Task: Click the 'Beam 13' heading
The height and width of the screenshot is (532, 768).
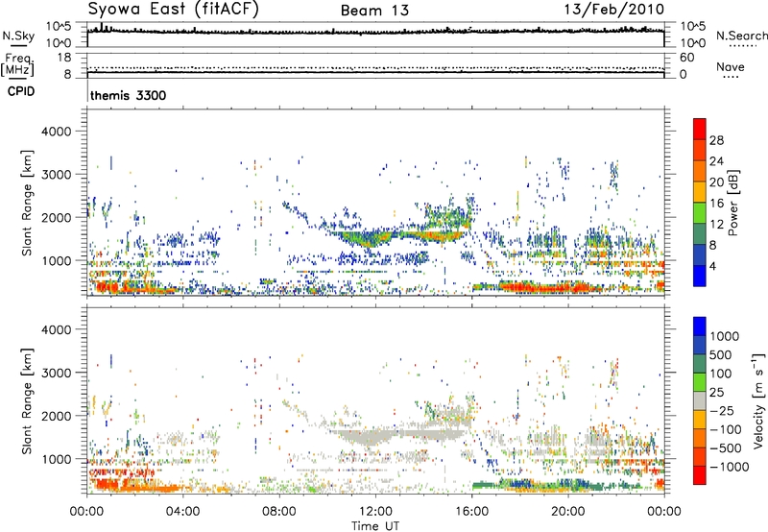Action: point(374,11)
